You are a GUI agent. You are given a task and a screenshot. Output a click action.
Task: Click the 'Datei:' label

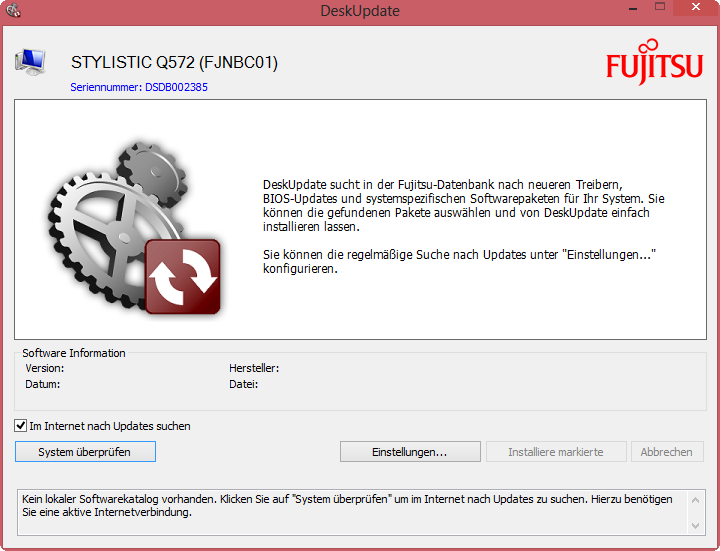point(243,384)
